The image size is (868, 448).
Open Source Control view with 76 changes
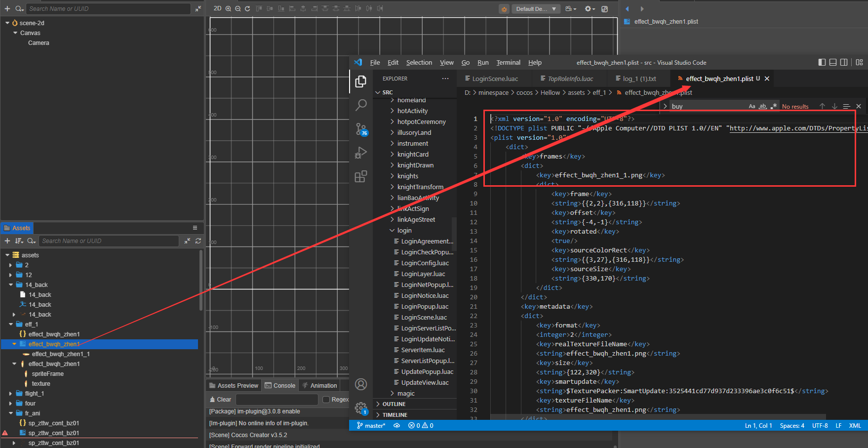click(361, 129)
